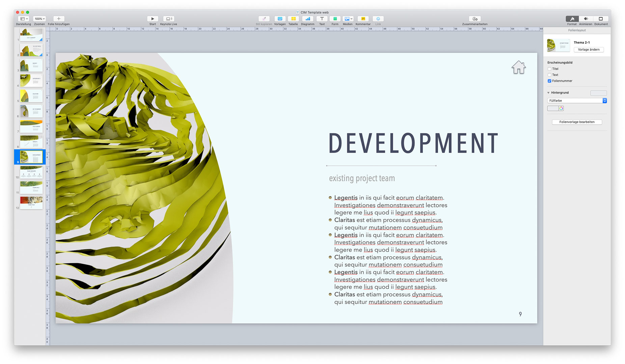The image size is (625, 364).
Task: Open Keynote Live toolbar icon
Action: click(x=168, y=19)
